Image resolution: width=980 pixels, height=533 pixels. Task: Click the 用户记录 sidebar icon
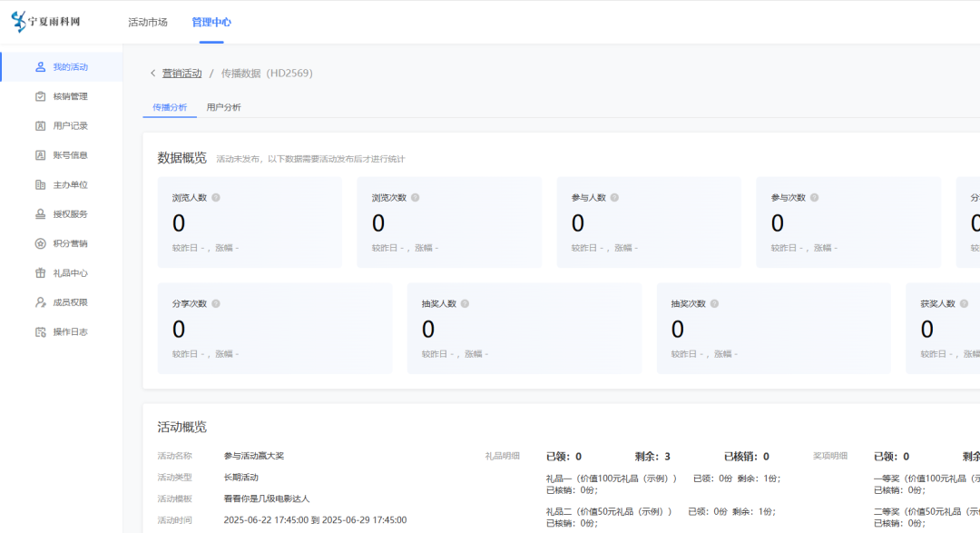41,125
